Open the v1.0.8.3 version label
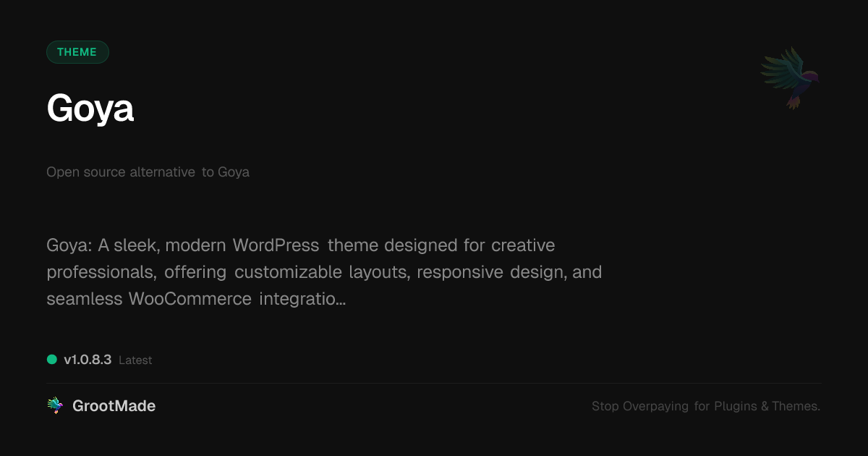Viewport: 868px width, 456px height. tap(88, 359)
